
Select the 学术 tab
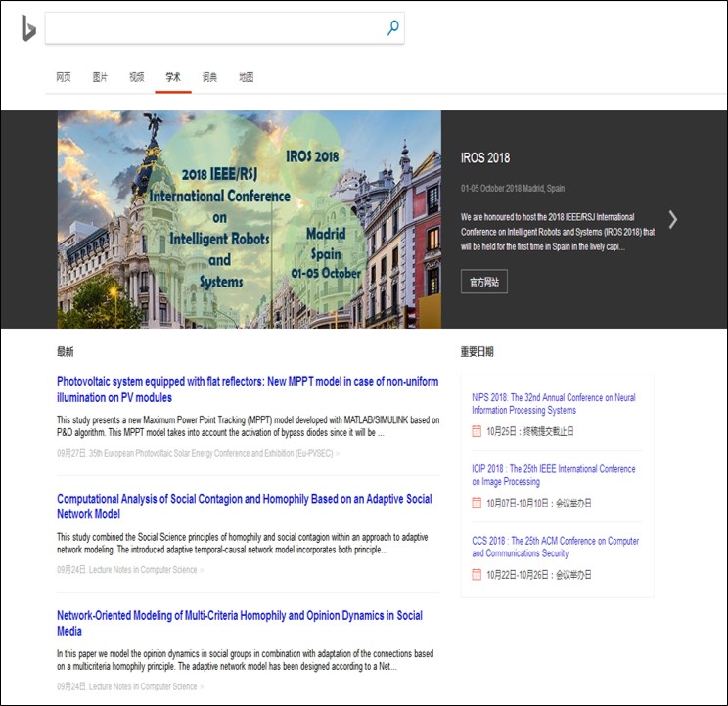coord(173,77)
